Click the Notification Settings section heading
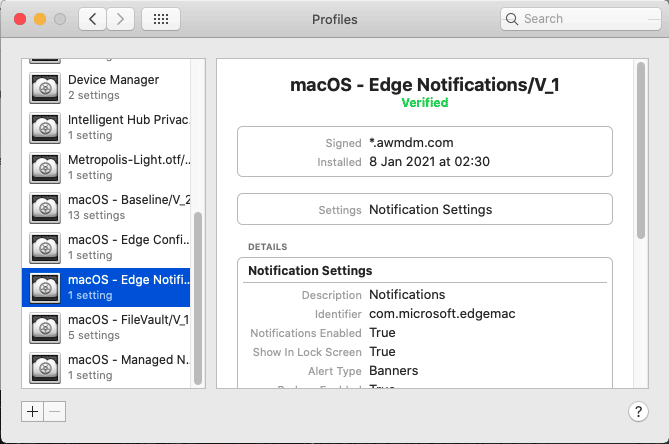 pyautogui.click(x=310, y=271)
